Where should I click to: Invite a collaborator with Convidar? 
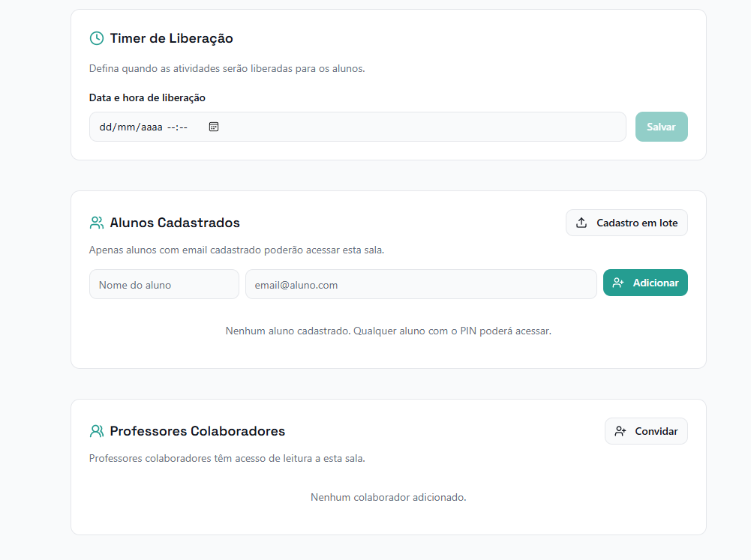pos(646,431)
